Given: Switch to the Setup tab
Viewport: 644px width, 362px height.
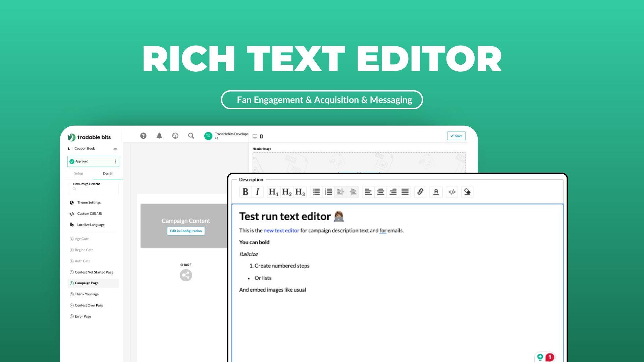Looking at the screenshot, I should click(x=78, y=173).
